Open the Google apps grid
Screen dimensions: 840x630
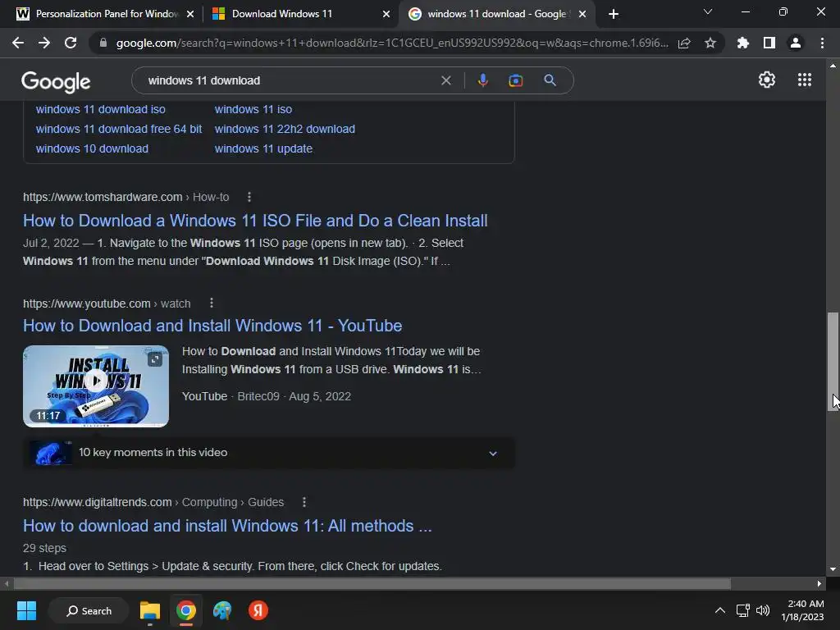(x=804, y=80)
